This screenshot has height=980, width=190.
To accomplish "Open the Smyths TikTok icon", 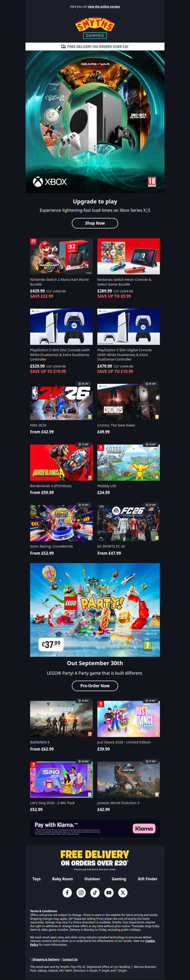I will pos(95,892).
